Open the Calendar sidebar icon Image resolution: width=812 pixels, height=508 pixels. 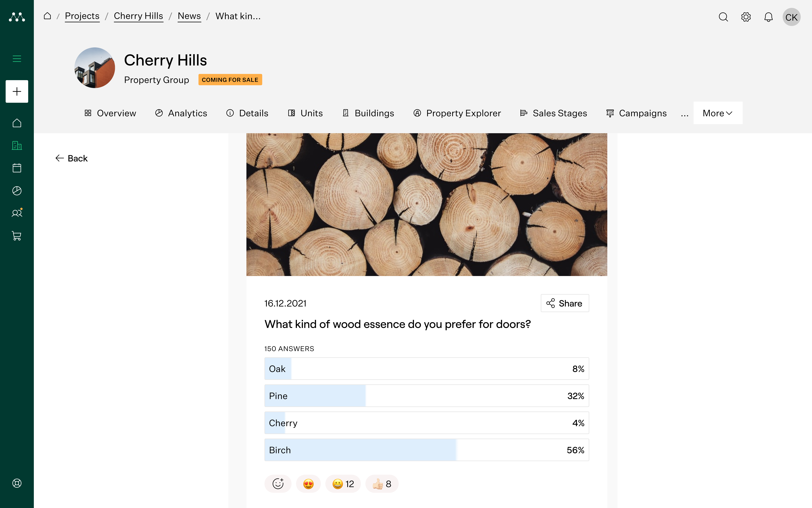17,168
